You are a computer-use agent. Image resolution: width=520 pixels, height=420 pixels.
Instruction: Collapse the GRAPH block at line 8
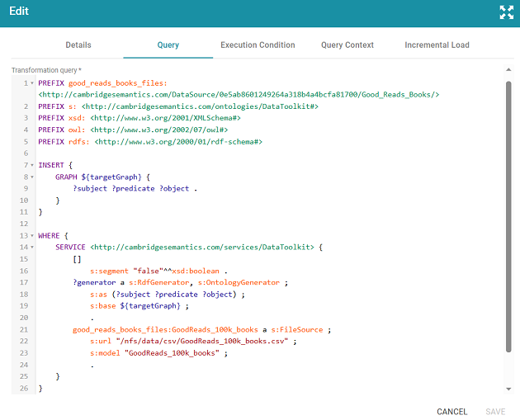click(32, 177)
